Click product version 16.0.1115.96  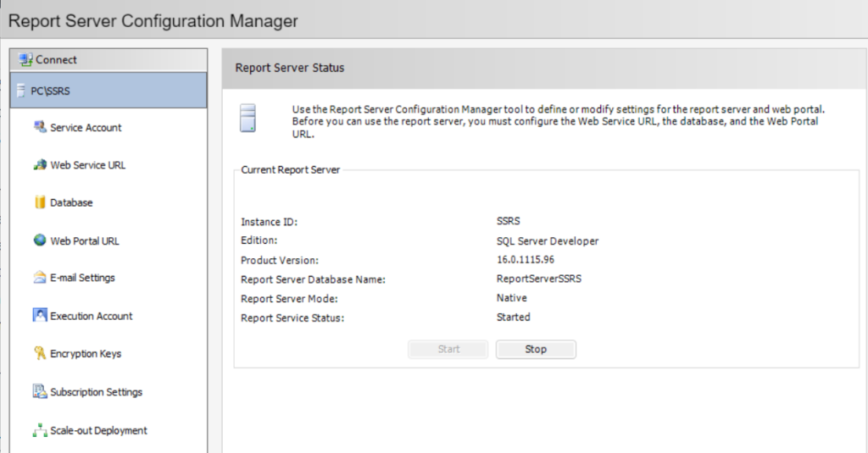tap(526, 259)
